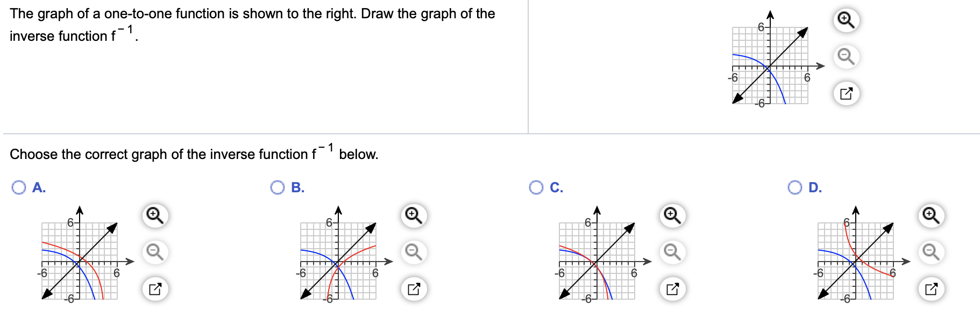Open answer choice C's graph in larger view
Viewport: 980px width, 333px height.
click(x=671, y=288)
